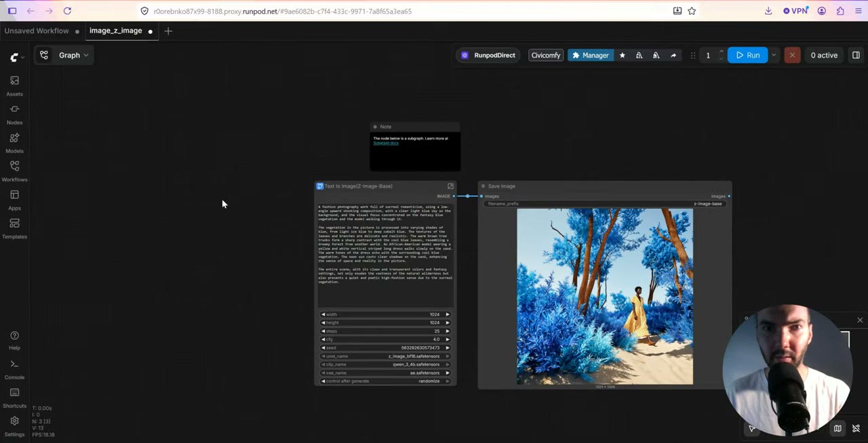This screenshot has height=443, width=868.
Task: Click the drag handle dots beside batch count
Action: click(692, 56)
